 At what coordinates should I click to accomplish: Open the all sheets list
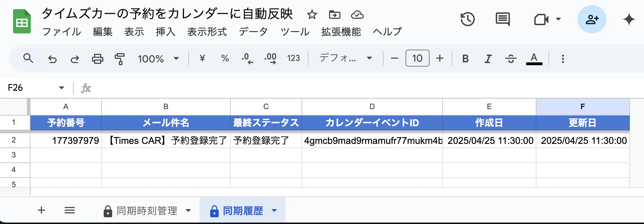point(70,210)
